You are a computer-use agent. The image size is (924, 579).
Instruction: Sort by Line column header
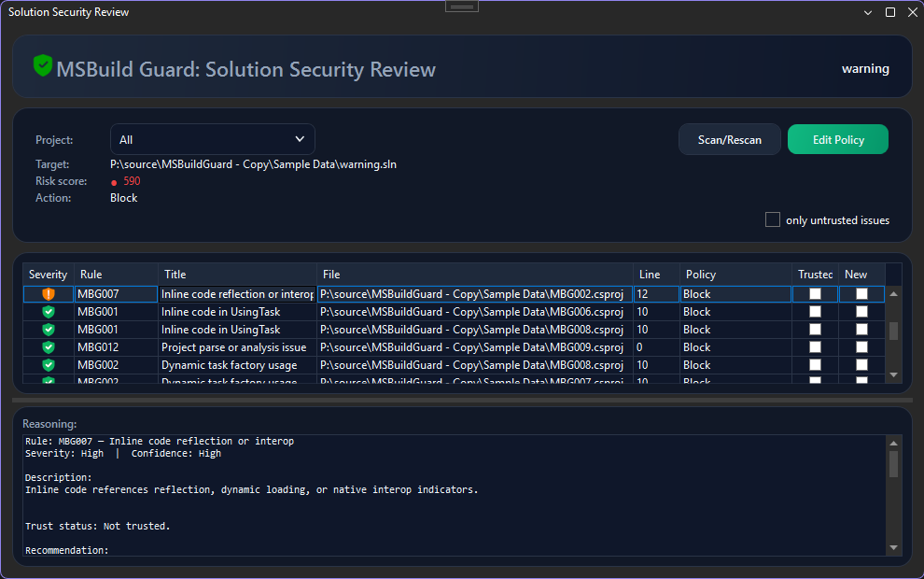pyautogui.click(x=656, y=275)
